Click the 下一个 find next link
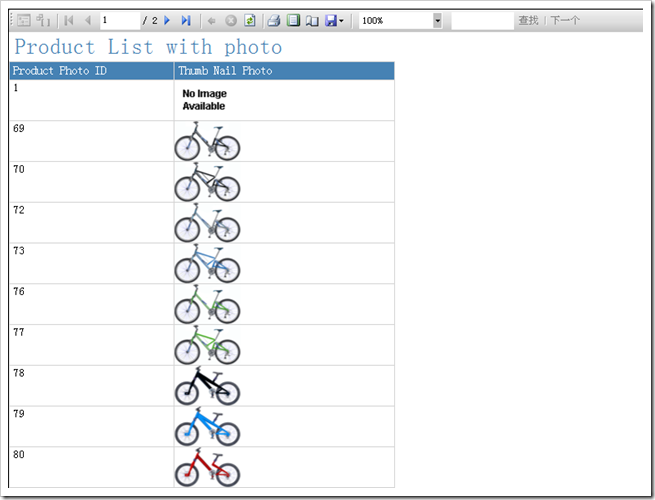The height and width of the screenshot is (500, 655). tap(565, 20)
